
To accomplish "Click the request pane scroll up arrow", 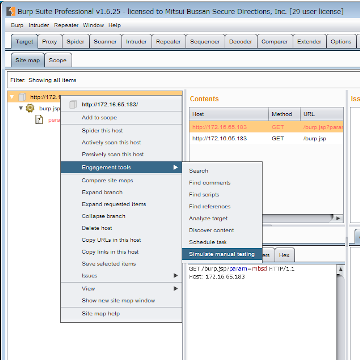I will (341, 269).
